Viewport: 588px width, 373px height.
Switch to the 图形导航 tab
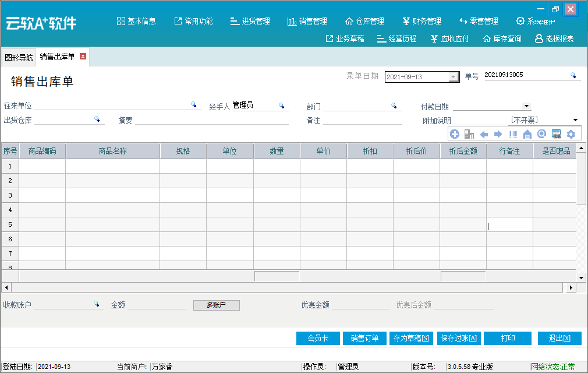(x=18, y=57)
